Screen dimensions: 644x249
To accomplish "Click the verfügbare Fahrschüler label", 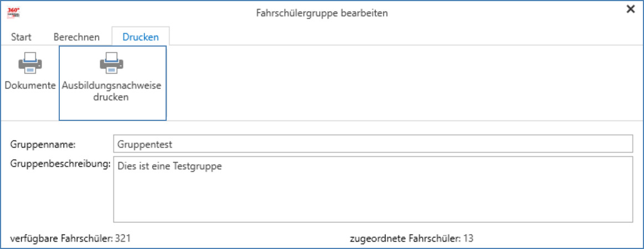I will click(x=61, y=238).
